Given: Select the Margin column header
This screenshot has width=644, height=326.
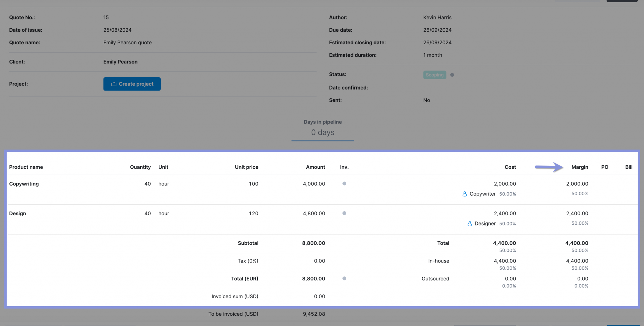Looking at the screenshot, I should (580, 167).
